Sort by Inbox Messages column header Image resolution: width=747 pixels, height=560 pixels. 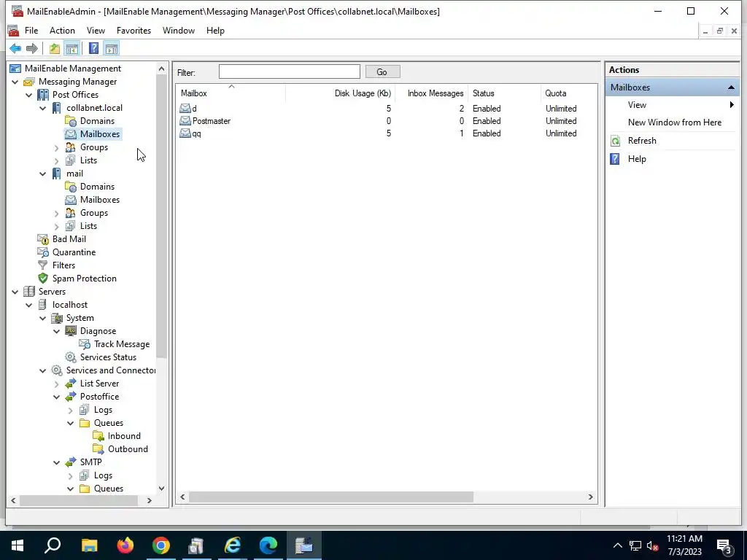point(431,93)
